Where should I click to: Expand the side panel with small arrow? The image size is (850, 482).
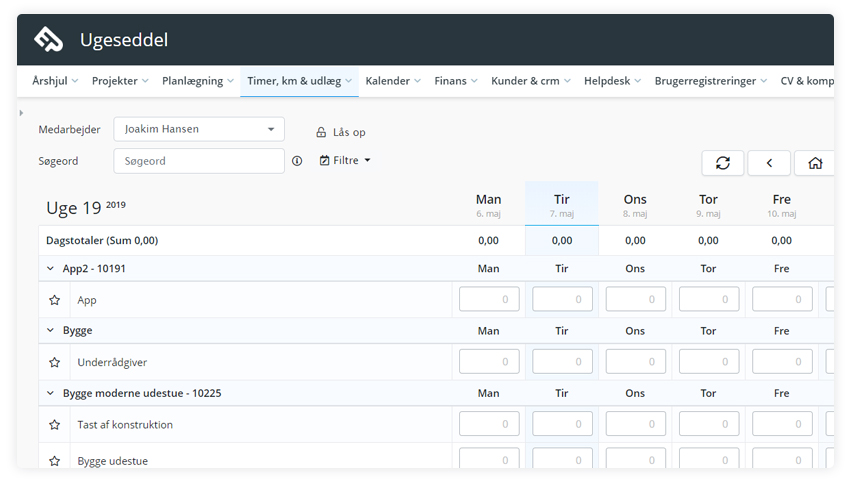(x=21, y=113)
